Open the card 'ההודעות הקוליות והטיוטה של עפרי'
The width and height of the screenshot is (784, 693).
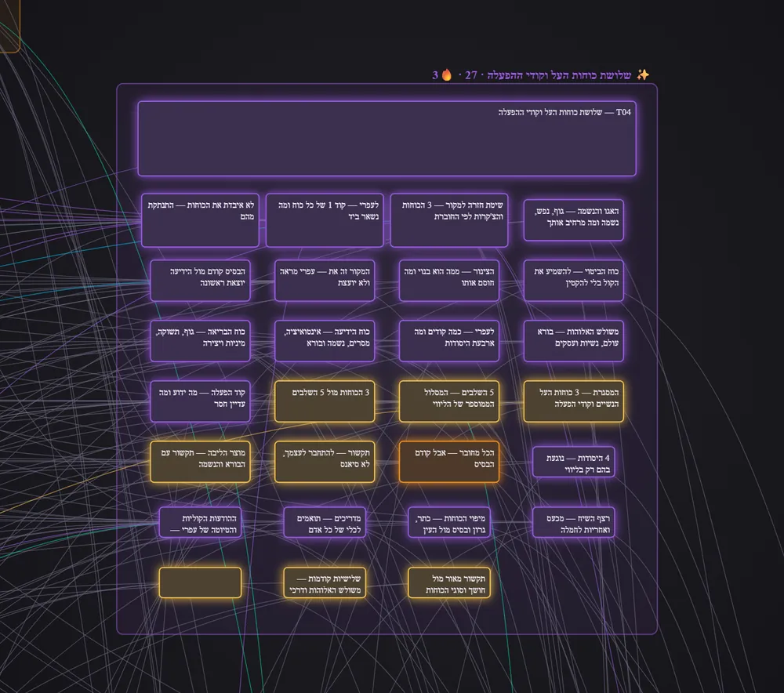tap(200, 523)
